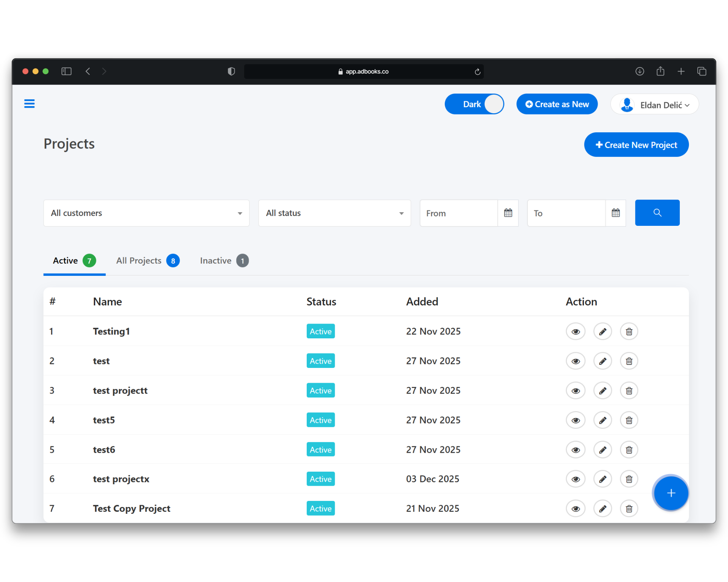
Task: Click the Create as New button
Action: coord(557,104)
